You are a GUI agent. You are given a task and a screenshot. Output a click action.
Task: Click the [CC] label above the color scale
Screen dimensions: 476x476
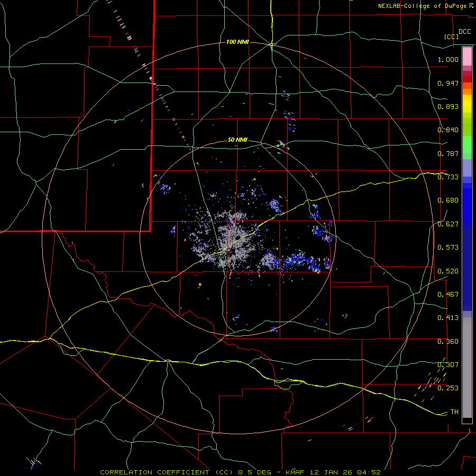click(451, 36)
